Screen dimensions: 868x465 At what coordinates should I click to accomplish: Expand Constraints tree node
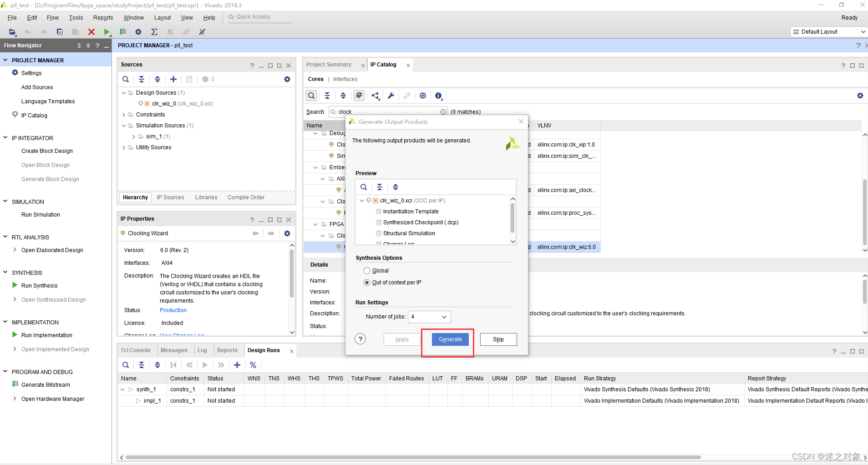pyautogui.click(x=124, y=115)
